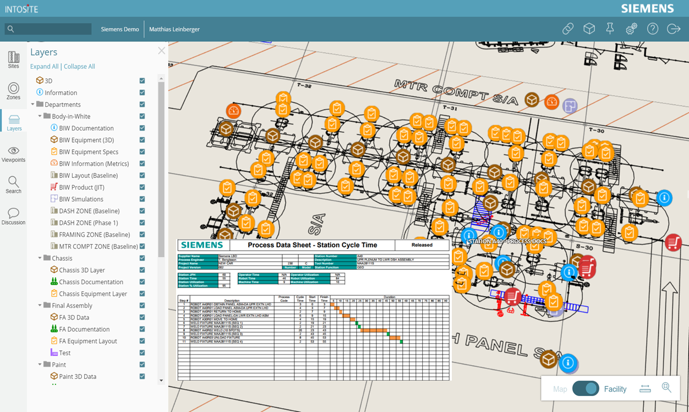Select the MTR COMPT ZONE (Baseline) layer
The image size is (689, 412).
click(x=98, y=246)
